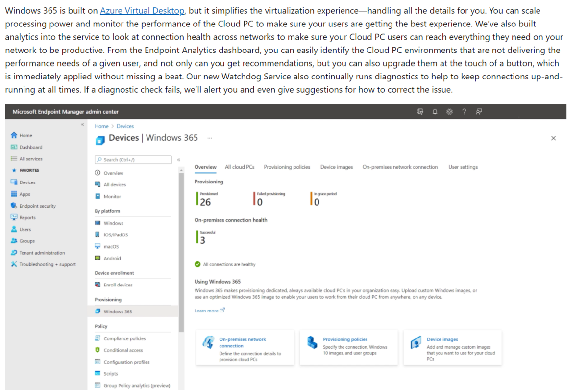The height and width of the screenshot is (390, 588).
Task: Open All services list icon
Action: coord(14,159)
